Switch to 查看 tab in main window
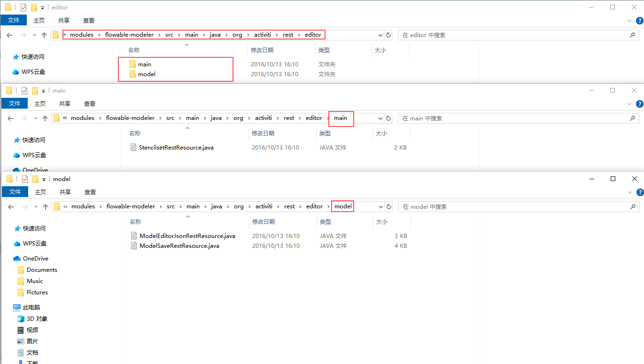The image size is (644, 364). pos(89,103)
